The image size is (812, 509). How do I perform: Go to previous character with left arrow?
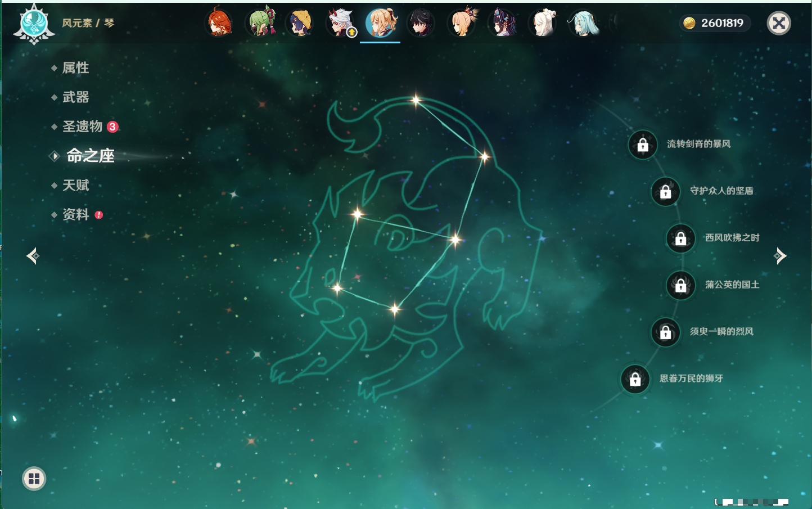[33, 256]
